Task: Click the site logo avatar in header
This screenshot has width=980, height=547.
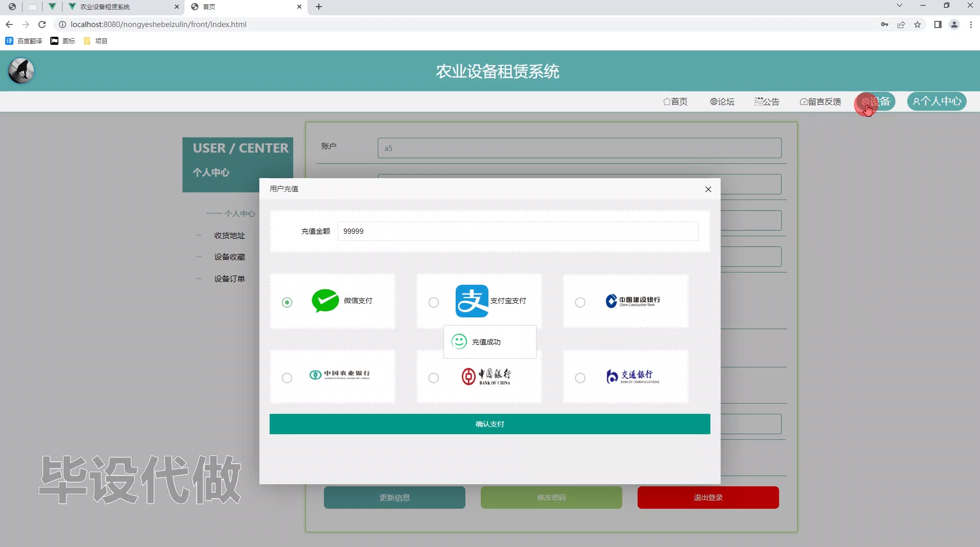Action: tap(21, 71)
